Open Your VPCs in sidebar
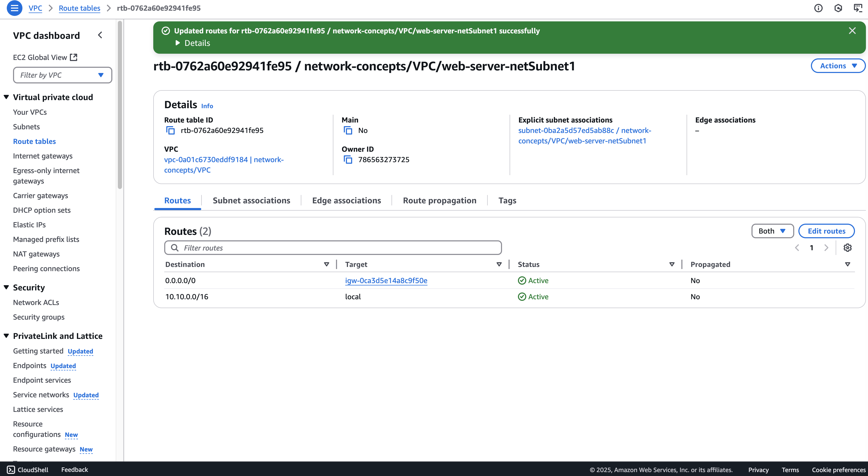 pyautogui.click(x=30, y=112)
